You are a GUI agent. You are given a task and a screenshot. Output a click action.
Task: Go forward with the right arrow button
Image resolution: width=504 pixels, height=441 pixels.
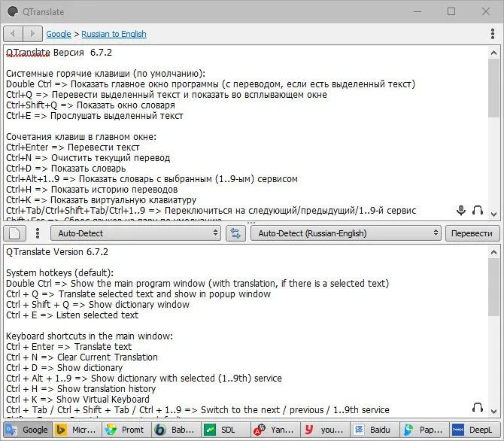click(x=32, y=34)
